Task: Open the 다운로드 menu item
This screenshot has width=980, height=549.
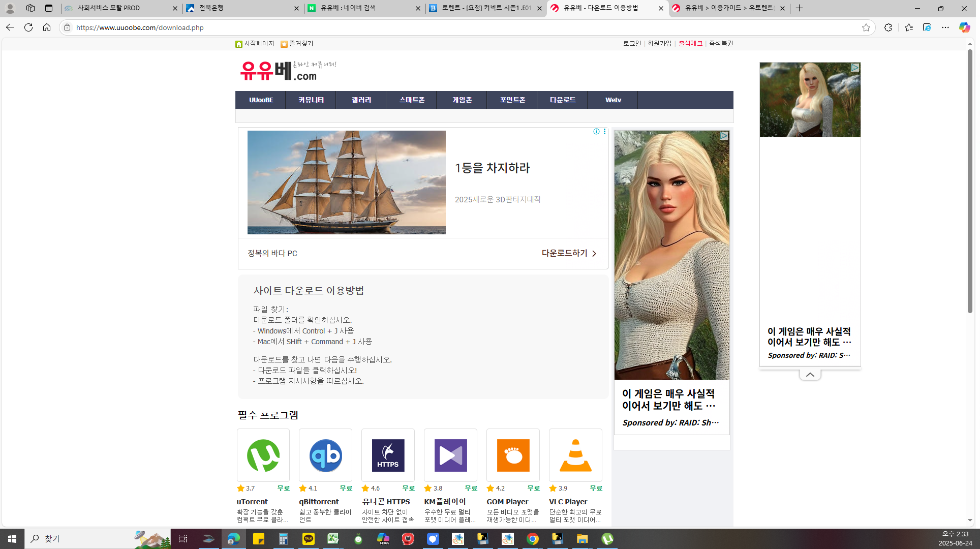Action: coord(563,100)
